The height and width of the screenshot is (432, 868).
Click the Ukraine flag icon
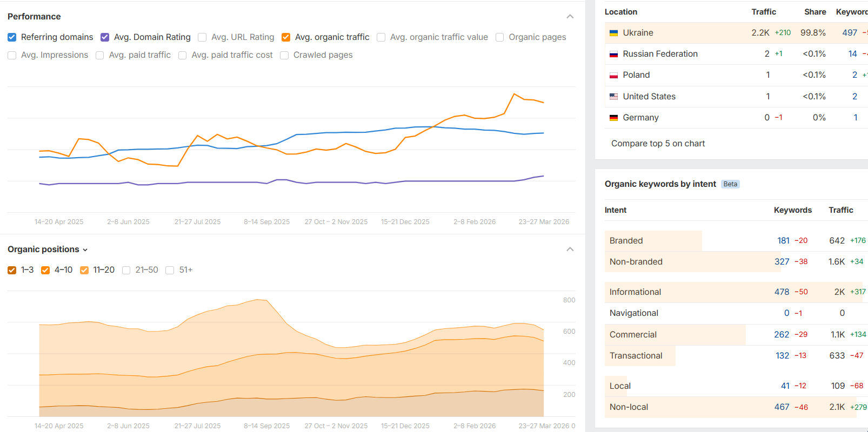pyautogui.click(x=613, y=33)
